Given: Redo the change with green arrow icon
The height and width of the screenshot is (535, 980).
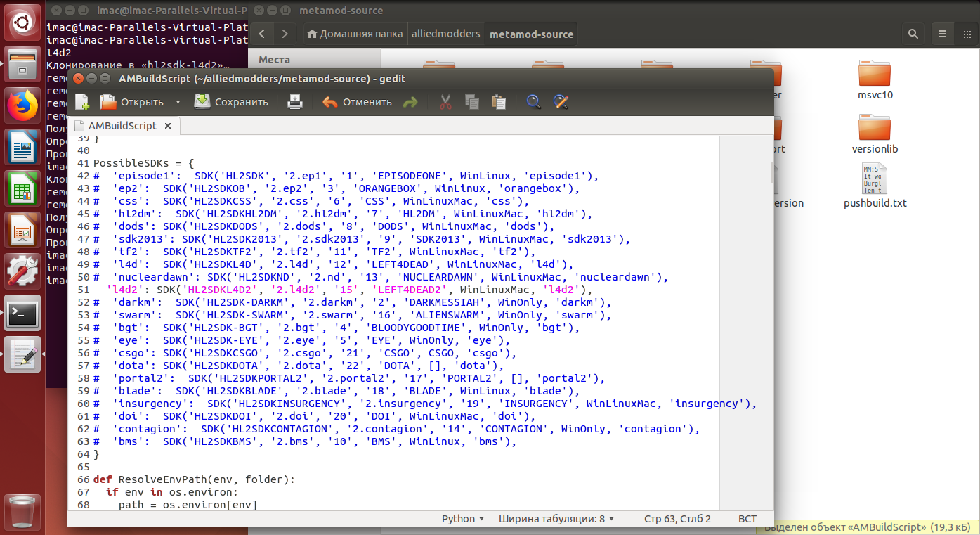Looking at the screenshot, I should point(410,102).
